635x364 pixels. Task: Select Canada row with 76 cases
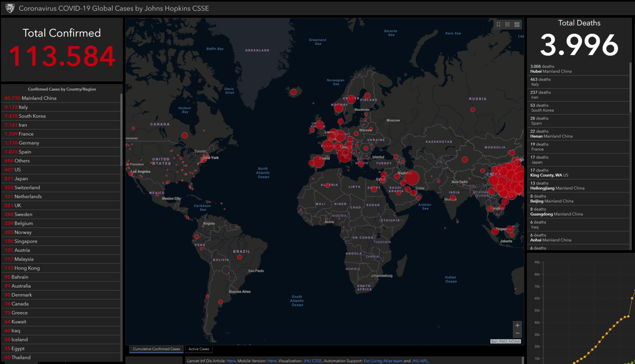tap(61, 304)
